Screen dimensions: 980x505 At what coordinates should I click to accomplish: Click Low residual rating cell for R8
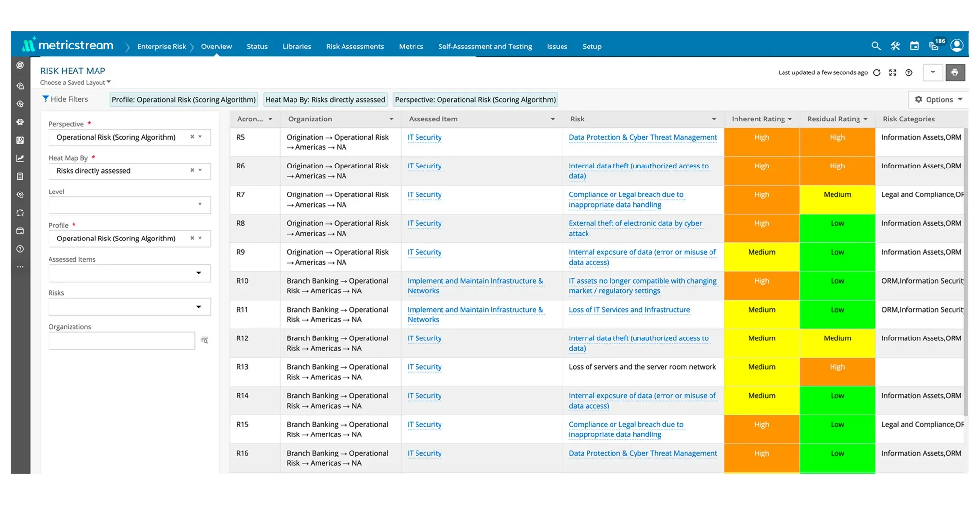[837, 228]
